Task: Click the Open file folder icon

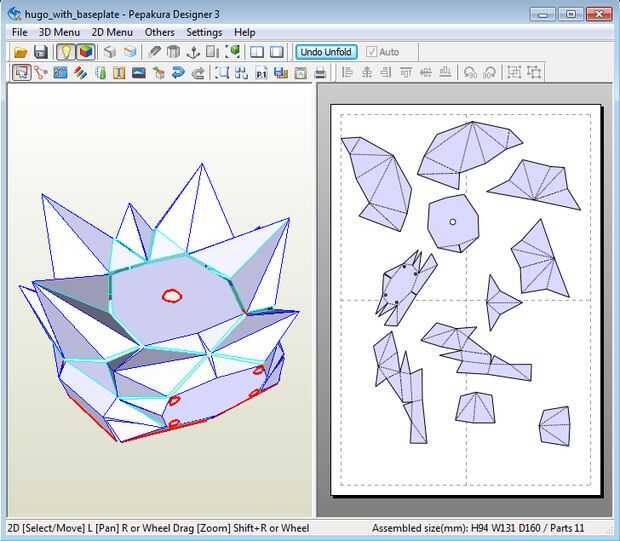Action: [x=21, y=52]
